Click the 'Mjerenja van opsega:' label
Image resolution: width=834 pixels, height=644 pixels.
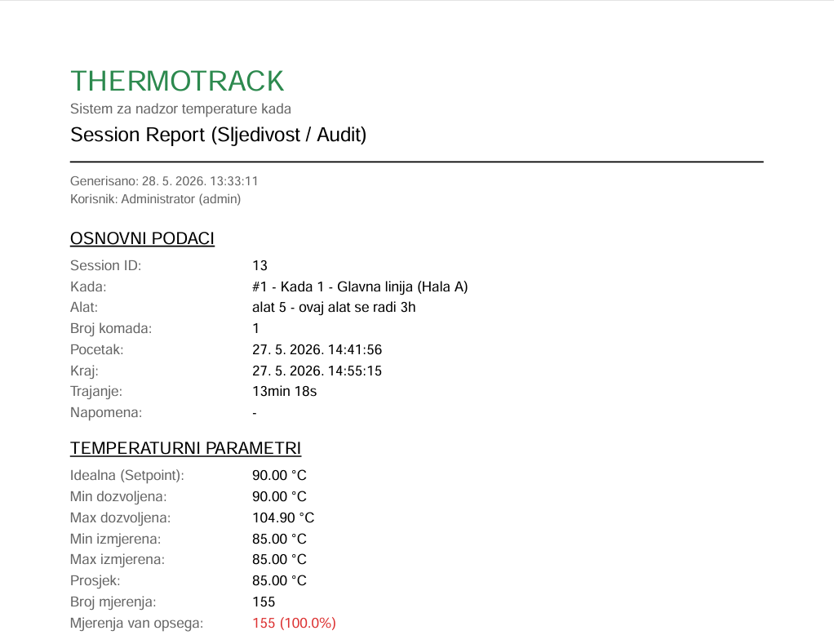[x=137, y=624]
